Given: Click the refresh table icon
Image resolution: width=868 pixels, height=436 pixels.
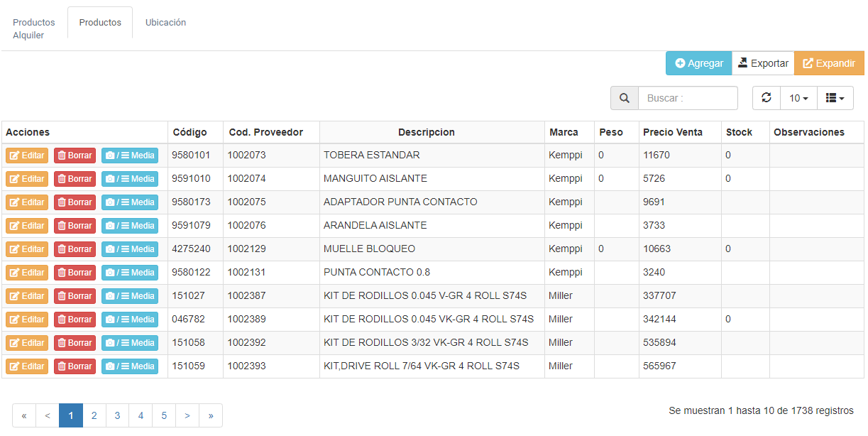Looking at the screenshot, I should pyautogui.click(x=766, y=98).
